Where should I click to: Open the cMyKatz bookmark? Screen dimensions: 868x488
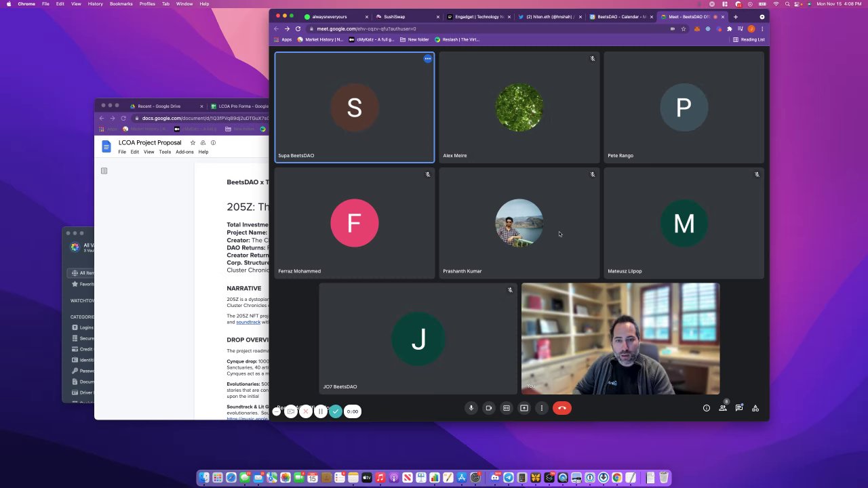371,39
